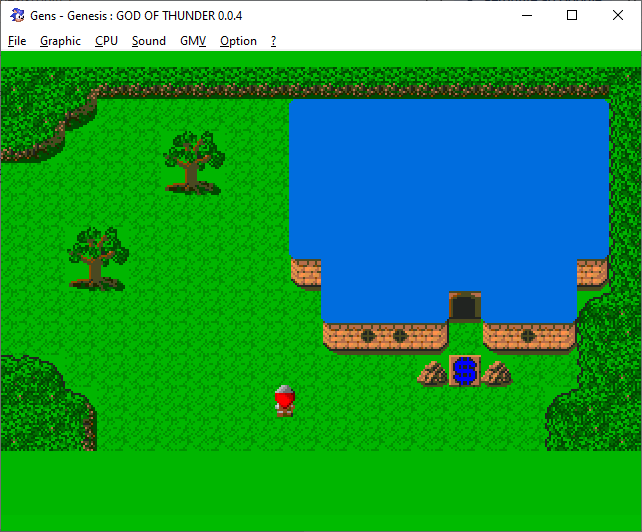Click the brick wall with two round emblems
The image size is (642, 532).
(x=385, y=337)
